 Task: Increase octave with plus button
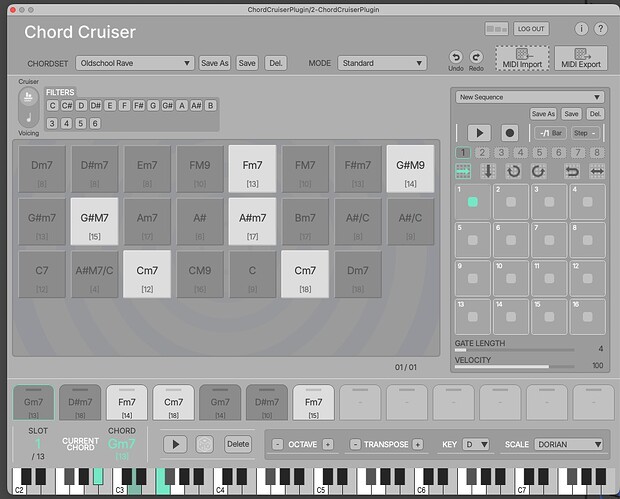coord(328,444)
